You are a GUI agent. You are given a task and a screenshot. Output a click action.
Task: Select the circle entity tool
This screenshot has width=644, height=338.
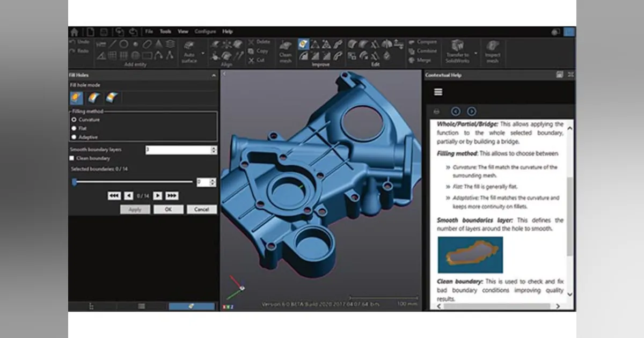click(x=123, y=45)
